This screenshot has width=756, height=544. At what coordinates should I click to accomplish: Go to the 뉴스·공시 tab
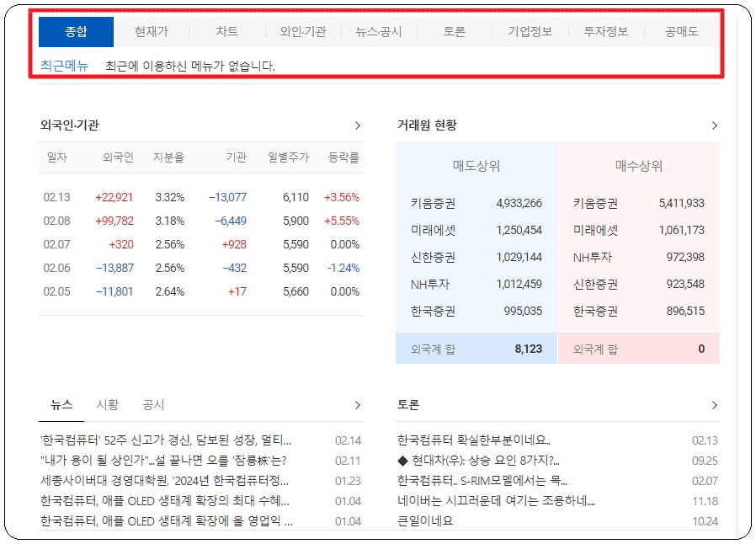coord(379,32)
